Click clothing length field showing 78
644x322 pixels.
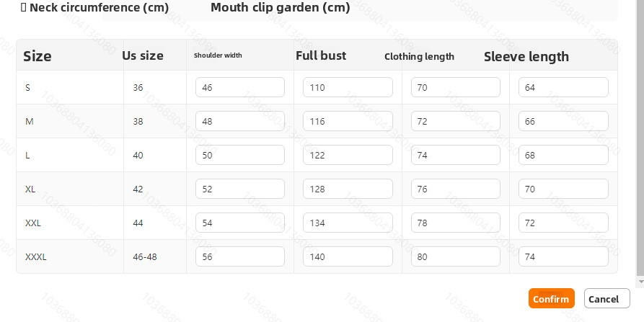[456, 223]
